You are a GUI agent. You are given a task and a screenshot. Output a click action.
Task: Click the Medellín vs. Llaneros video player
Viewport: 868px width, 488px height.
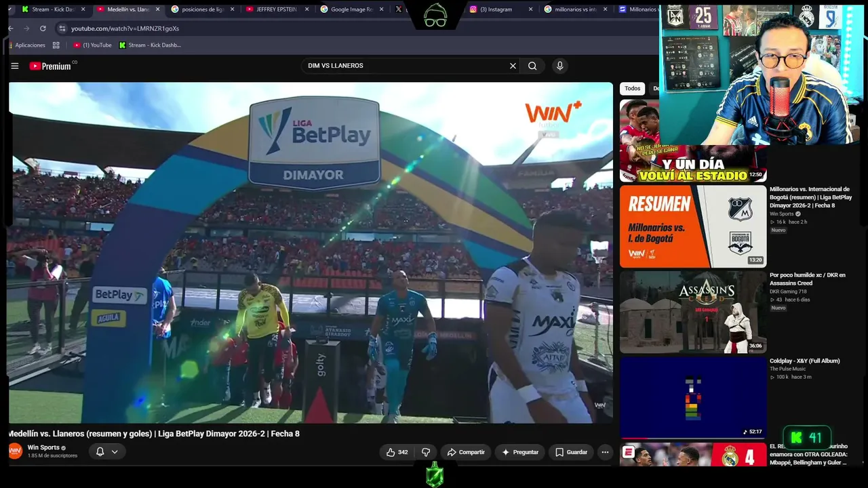311,253
